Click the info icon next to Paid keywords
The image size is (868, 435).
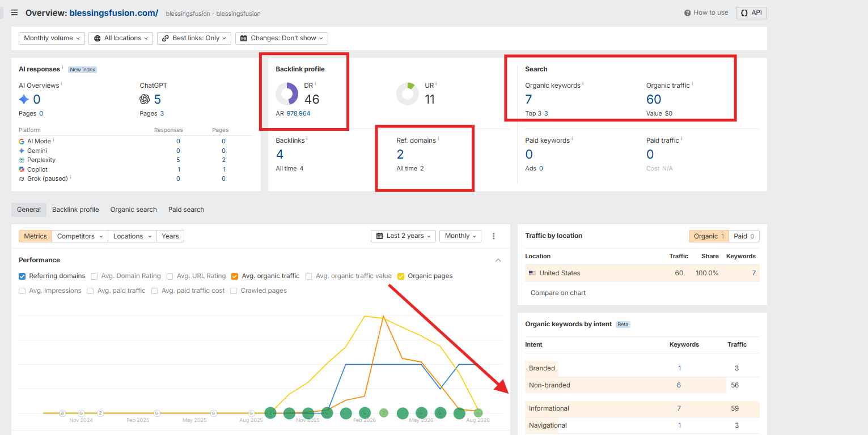[x=572, y=139]
